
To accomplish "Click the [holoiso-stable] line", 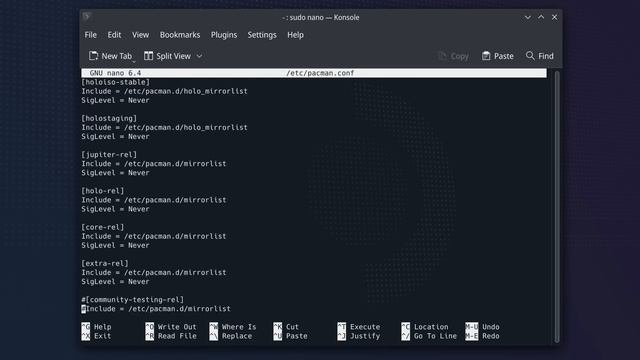I will [x=116, y=82].
